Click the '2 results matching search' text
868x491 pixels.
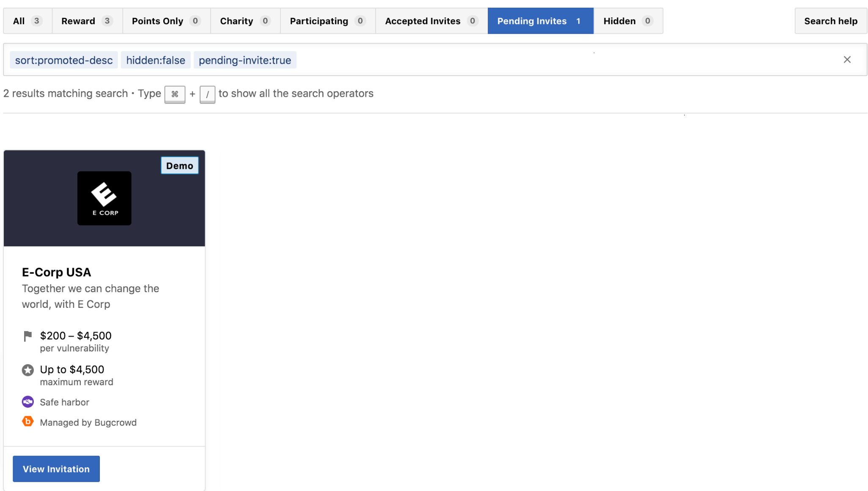click(x=66, y=93)
